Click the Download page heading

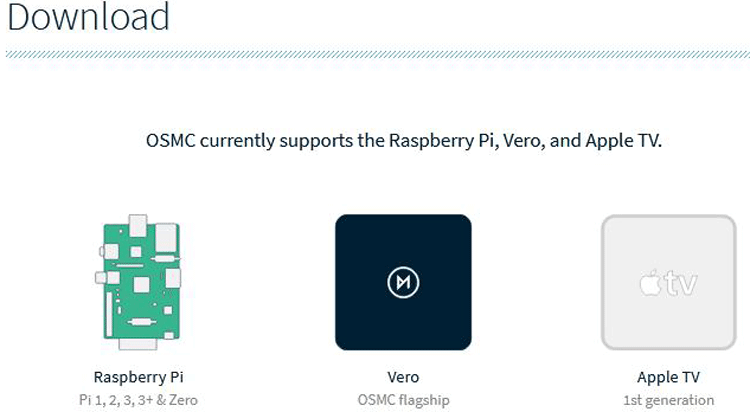click(88, 17)
